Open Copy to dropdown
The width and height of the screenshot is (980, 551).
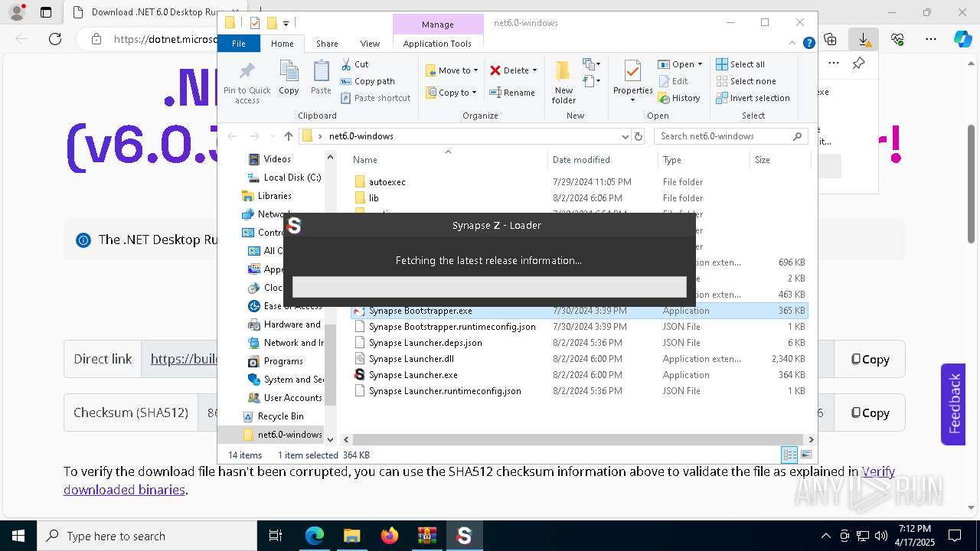(x=451, y=93)
